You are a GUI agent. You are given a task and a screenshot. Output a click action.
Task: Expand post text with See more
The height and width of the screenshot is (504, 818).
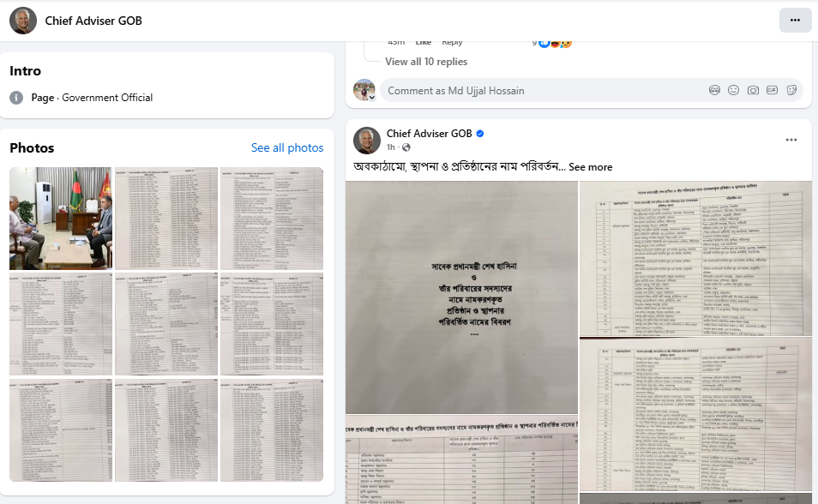click(x=590, y=167)
